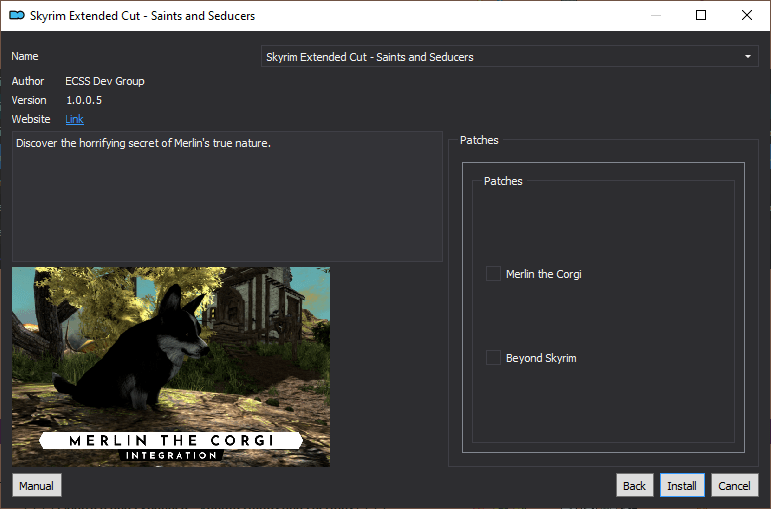Minimize the installer window
Image resolution: width=771 pixels, height=509 pixels.
pos(656,15)
